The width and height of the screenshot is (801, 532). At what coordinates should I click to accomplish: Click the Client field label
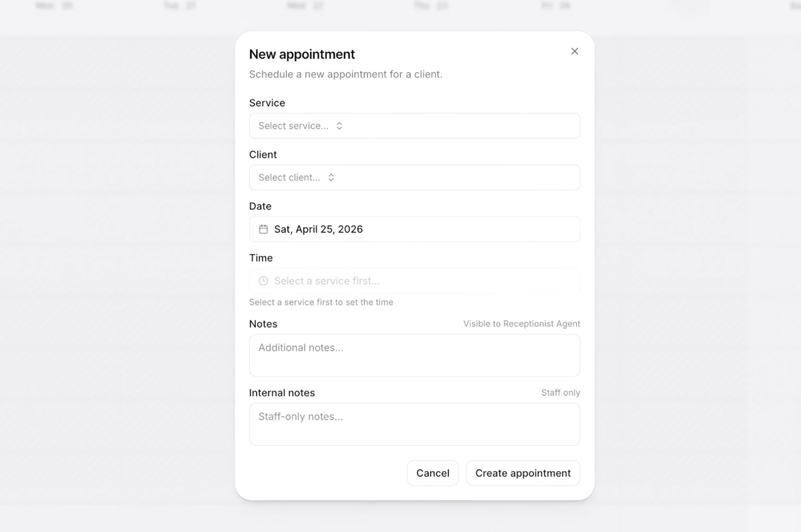click(x=263, y=154)
